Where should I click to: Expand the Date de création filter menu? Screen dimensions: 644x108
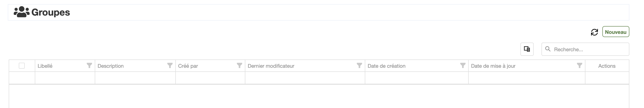[463, 65]
